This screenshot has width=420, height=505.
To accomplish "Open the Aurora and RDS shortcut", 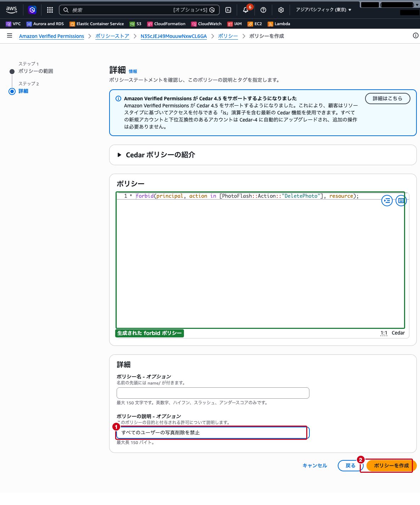I will point(45,24).
